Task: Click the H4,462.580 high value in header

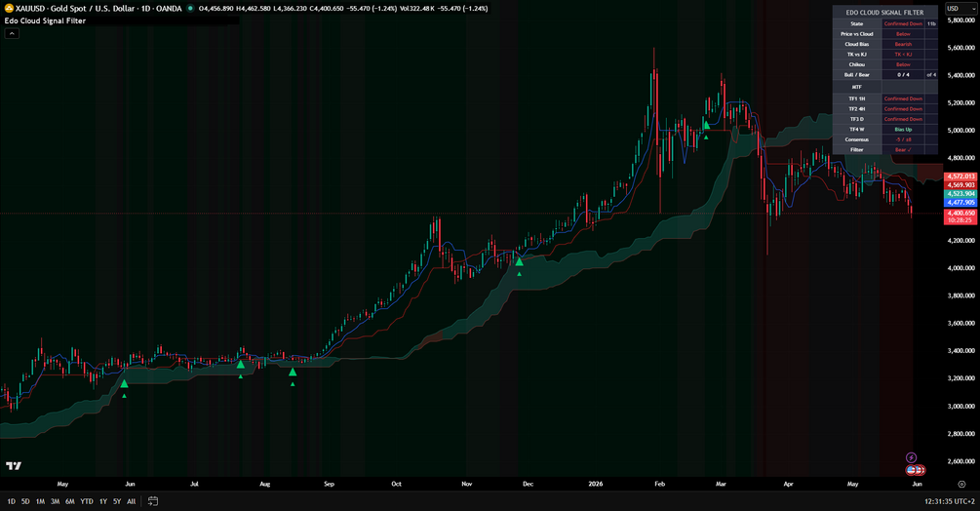Action: click(x=254, y=9)
